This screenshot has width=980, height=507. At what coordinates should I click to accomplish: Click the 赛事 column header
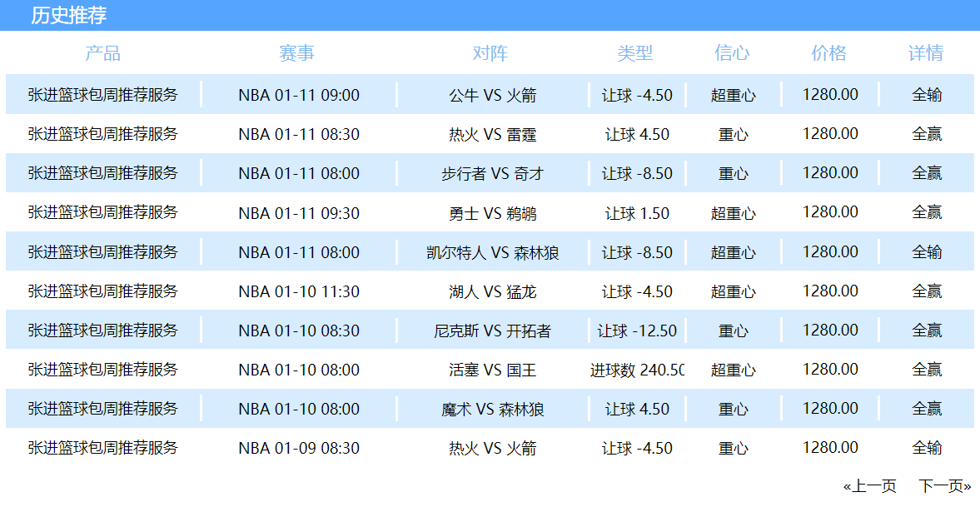[x=297, y=53]
